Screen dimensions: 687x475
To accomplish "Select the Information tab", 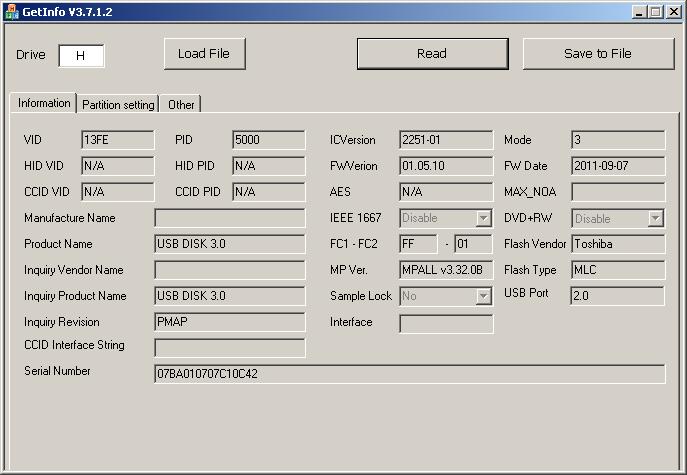I will point(43,103).
